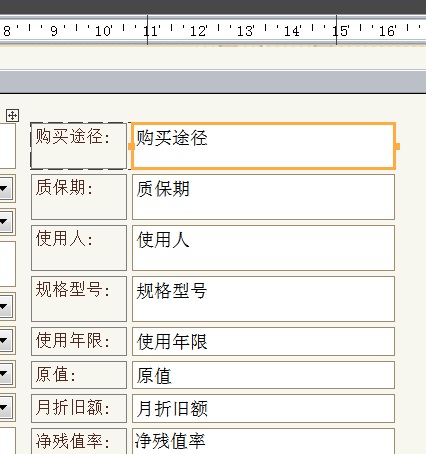The image size is (426, 454).
Task: Open the combo dropdown left of 质保期
Action: [x=5, y=188]
